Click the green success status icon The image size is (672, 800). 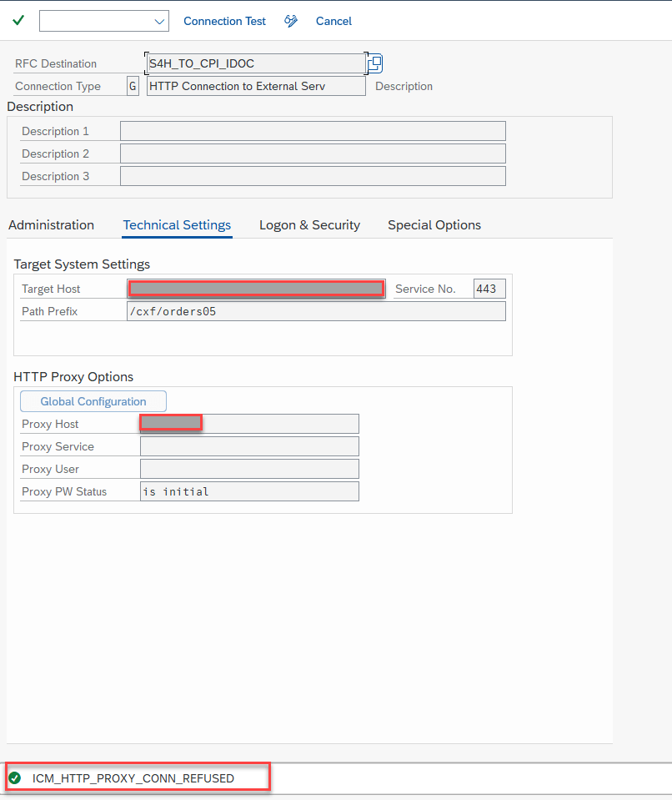(x=14, y=778)
